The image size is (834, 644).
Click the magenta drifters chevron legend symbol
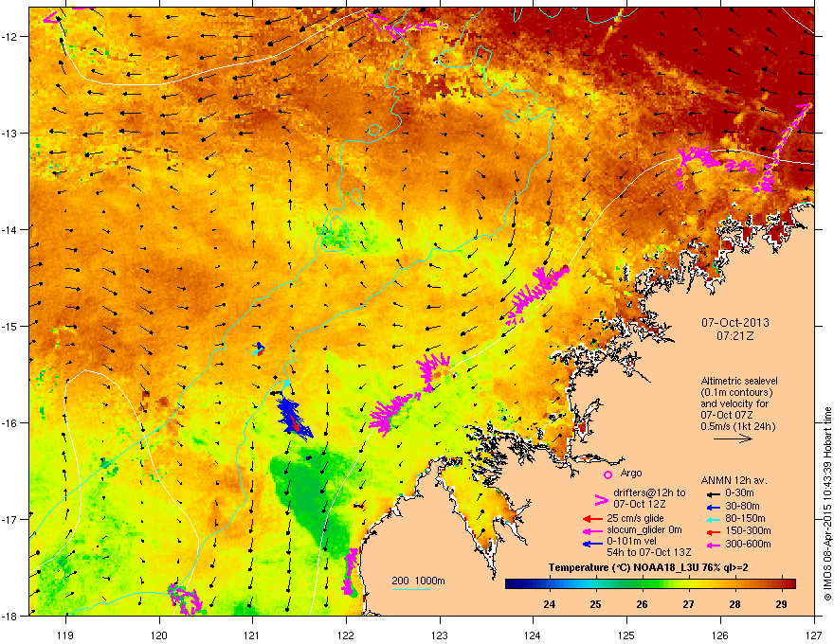[x=601, y=499]
